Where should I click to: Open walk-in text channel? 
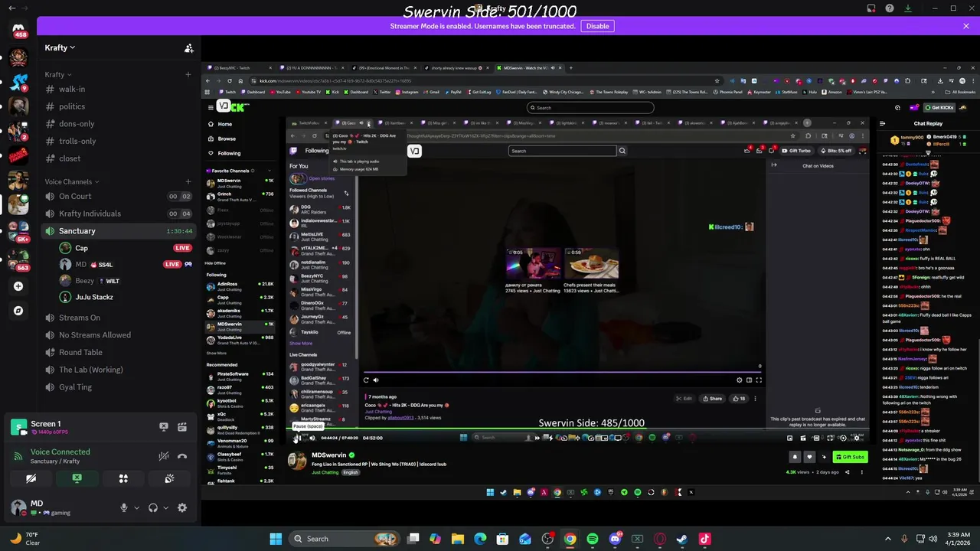point(119,89)
